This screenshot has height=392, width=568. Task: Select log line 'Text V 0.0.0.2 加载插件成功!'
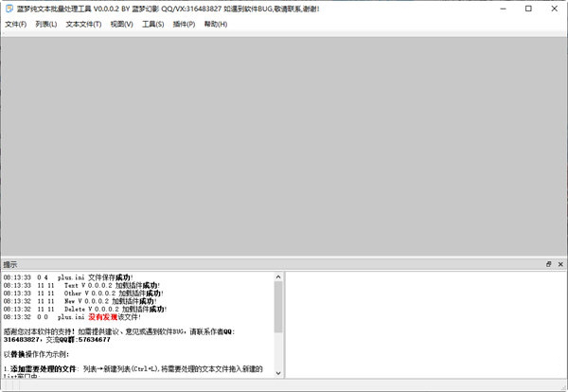81,286
